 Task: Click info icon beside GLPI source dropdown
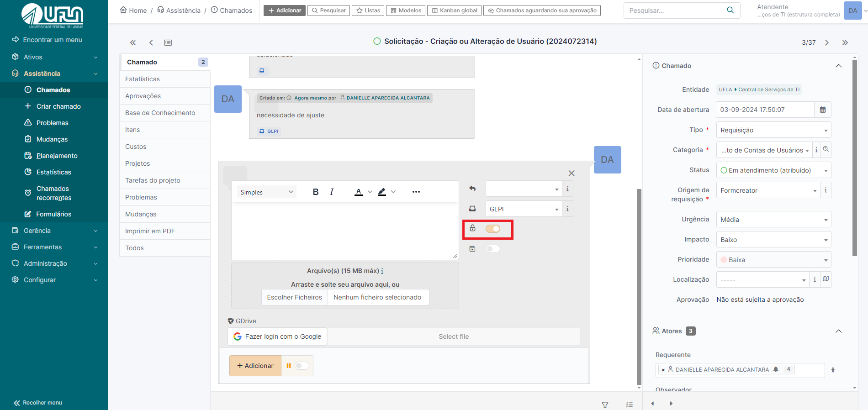click(567, 209)
